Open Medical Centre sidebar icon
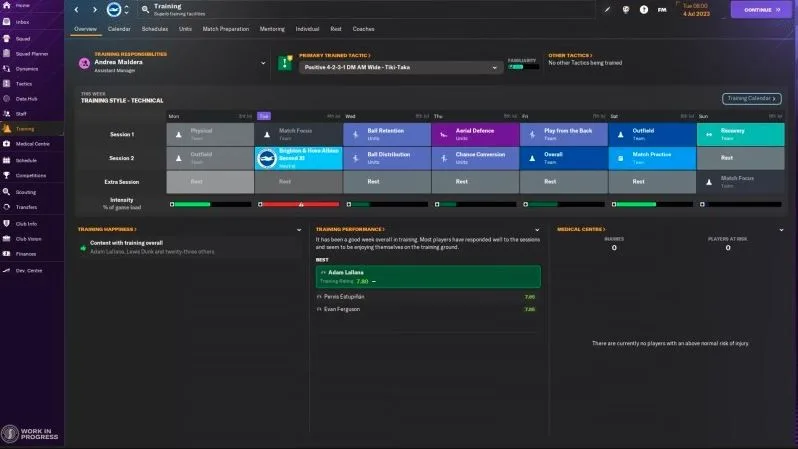The image size is (798, 449). click(7, 144)
